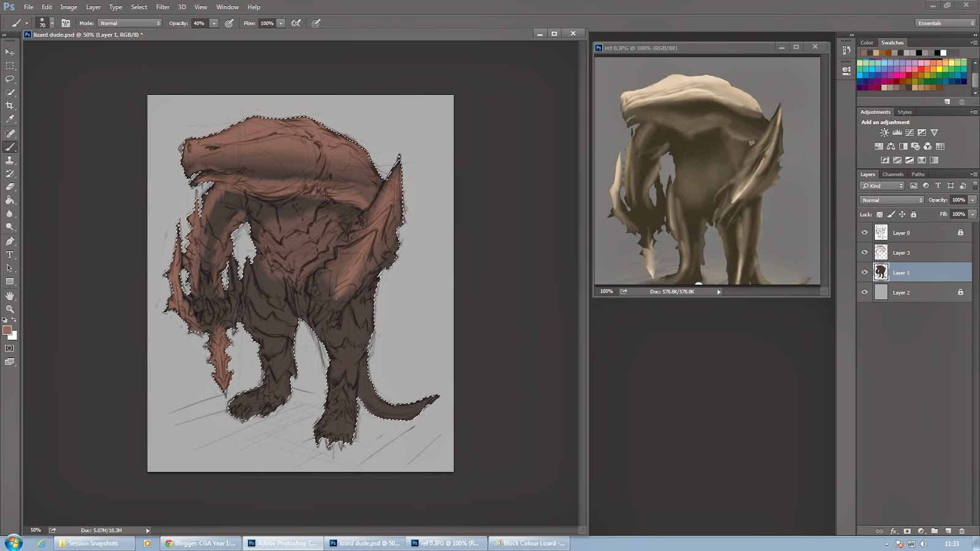The image size is (980, 551).
Task: Open the Filter menu
Action: (x=162, y=7)
